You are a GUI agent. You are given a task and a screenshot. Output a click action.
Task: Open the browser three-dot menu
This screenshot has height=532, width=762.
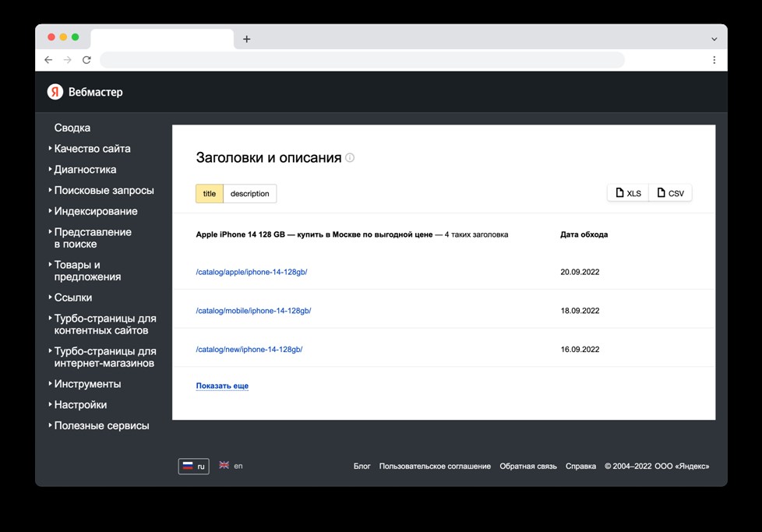click(x=714, y=60)
